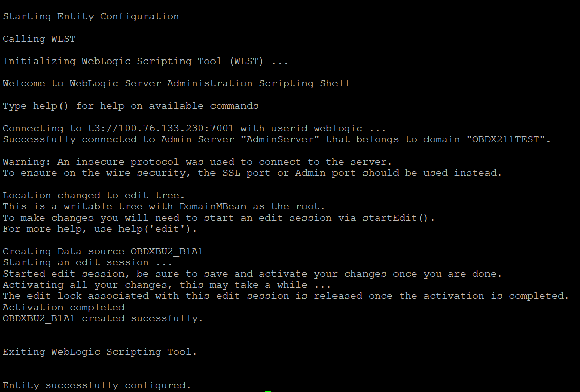The image size is (580, 392).
Task: Click the "Creating Data source OBDXBU2_B1A1" line
Action: 103,251
